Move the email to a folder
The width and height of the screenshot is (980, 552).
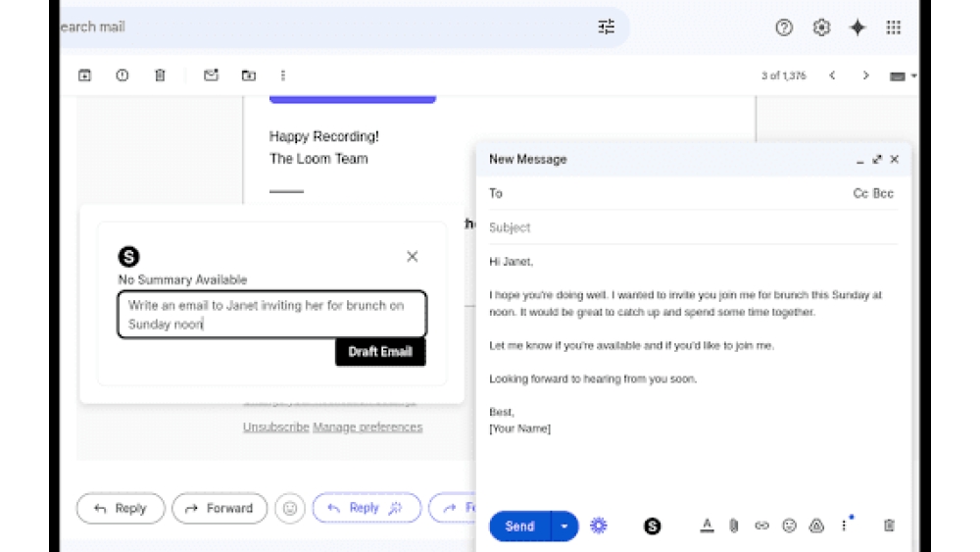point(249,75)
